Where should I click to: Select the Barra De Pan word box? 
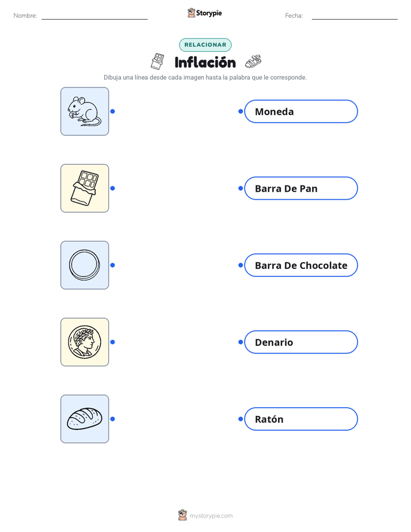[x=301, y=188]
